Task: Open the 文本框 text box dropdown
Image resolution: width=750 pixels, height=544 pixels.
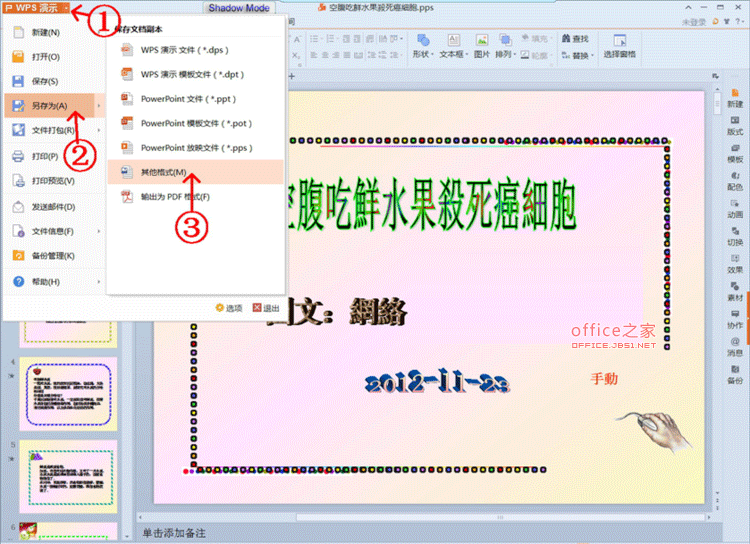Action: 453,46
